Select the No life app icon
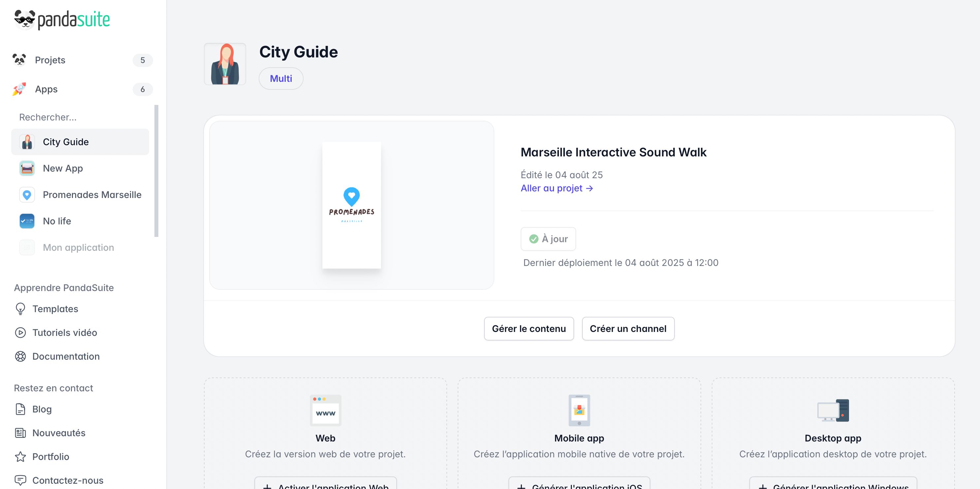This screenshot has height=489, width=980. click(27, 221)
